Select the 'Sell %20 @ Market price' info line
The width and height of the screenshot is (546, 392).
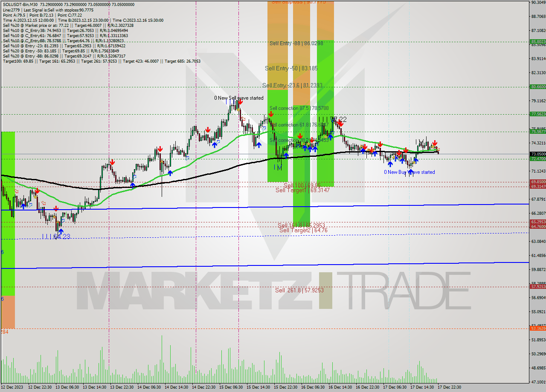click(x=68, y=25)
